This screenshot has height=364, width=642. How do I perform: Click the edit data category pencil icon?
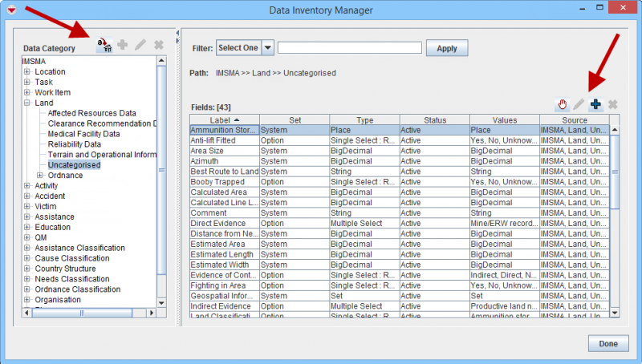click(140, 46)
